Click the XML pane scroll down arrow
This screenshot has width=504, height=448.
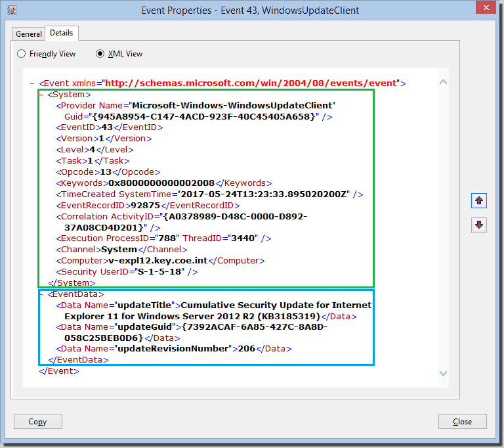click(x=443, y=373)
